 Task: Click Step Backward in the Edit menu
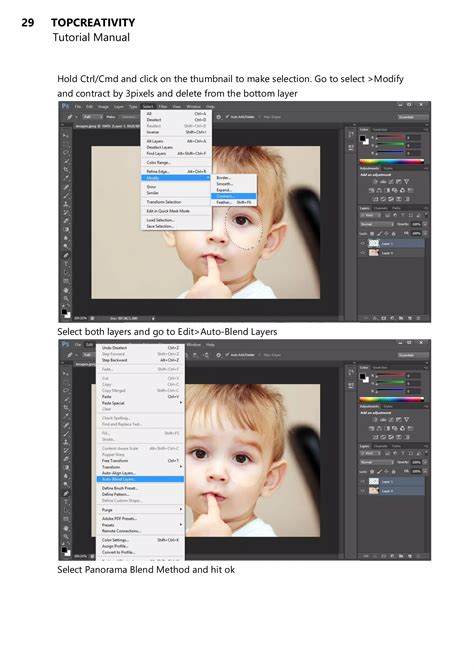click(140, 360)
